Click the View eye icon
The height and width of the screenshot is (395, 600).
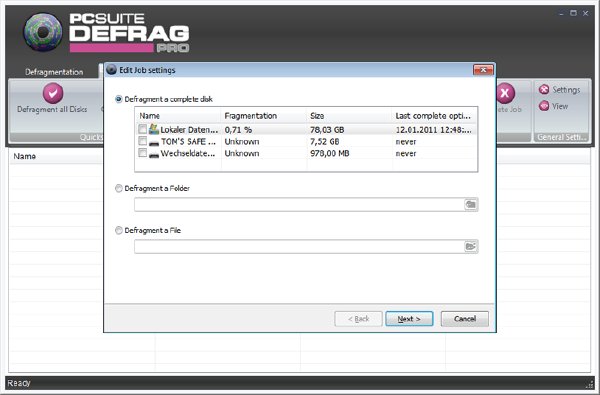(544, 106)
